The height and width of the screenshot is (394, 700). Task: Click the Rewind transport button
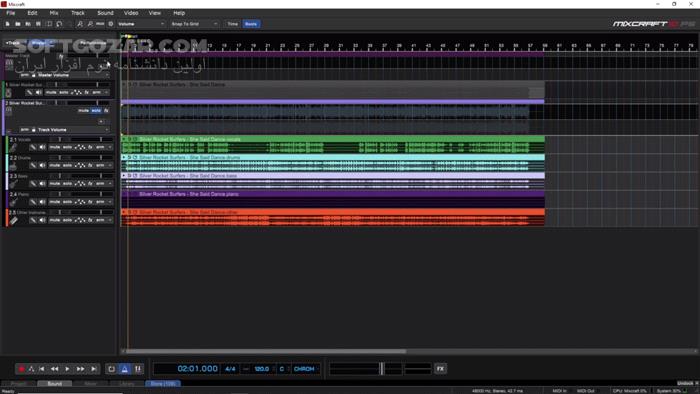click(54, 369)
